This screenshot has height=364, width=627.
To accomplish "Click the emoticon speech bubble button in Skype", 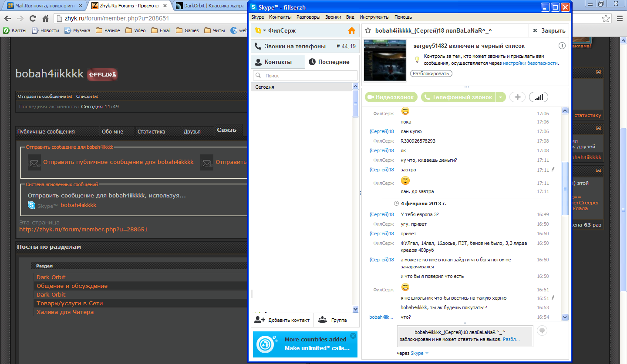I will pos(542,331).
